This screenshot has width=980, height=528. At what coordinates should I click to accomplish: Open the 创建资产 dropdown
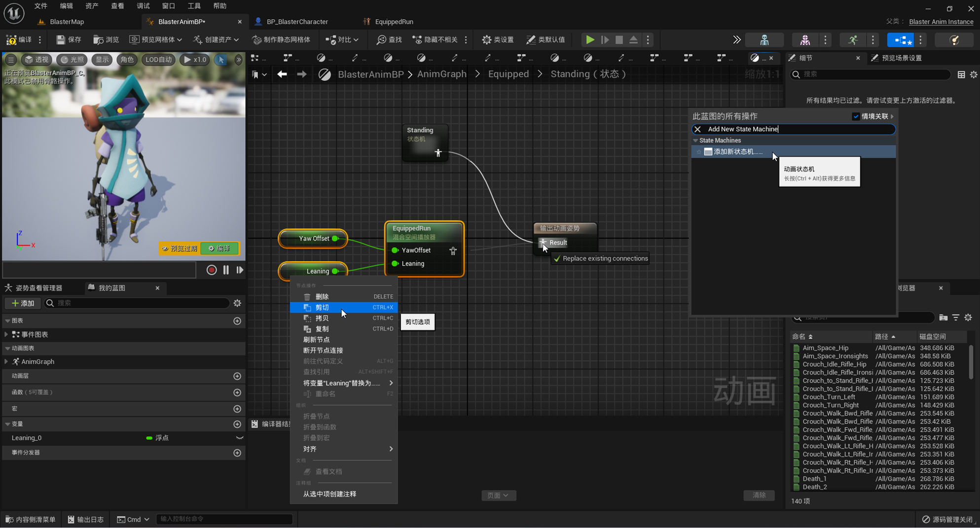point(216,39)
